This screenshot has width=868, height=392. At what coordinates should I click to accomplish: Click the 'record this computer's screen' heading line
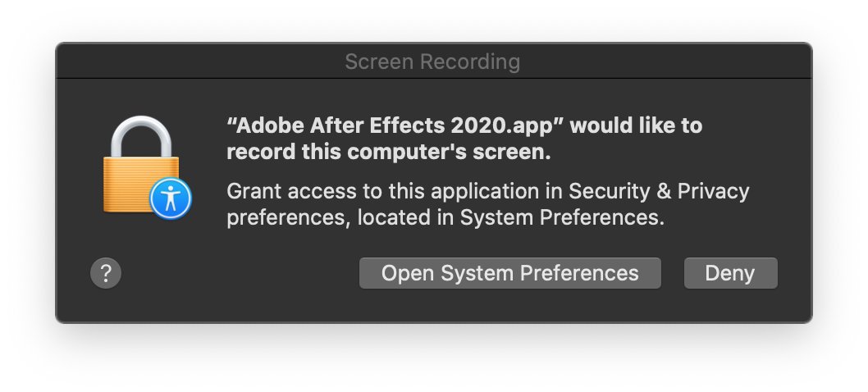[x=389, y=152]
